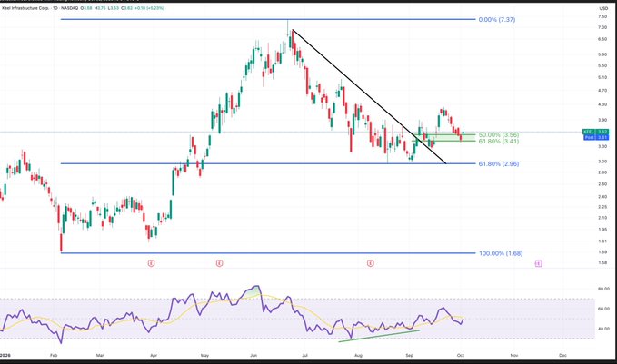The image size is (617, 364).
Task: Click the Sep label on time axis
Action: 410,355
